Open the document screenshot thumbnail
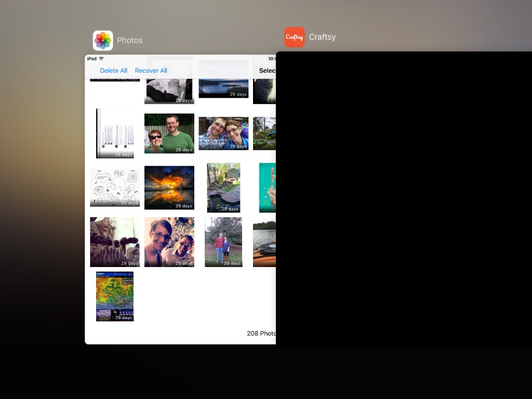The width and height of the screenshot is (532, 399). tap(115, 134)
